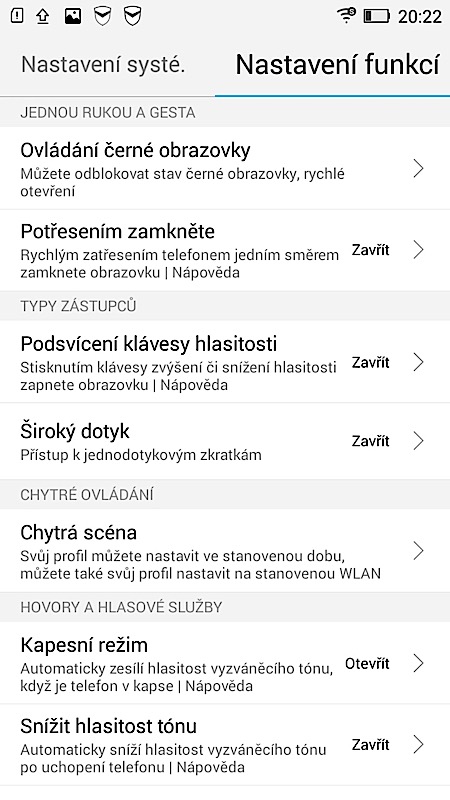Toggle Kapesní režim Otevřít state
The image size is (450, 800).
coord(367,664)
